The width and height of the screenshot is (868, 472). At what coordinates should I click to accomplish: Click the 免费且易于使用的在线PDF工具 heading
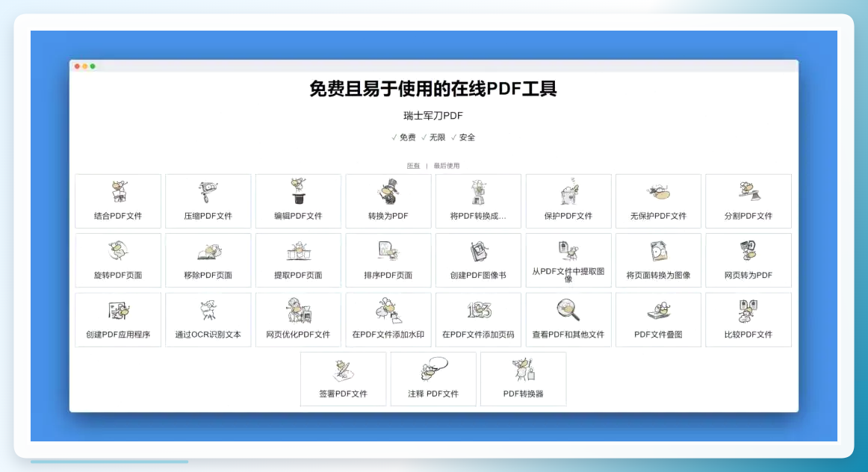point(433,89)
